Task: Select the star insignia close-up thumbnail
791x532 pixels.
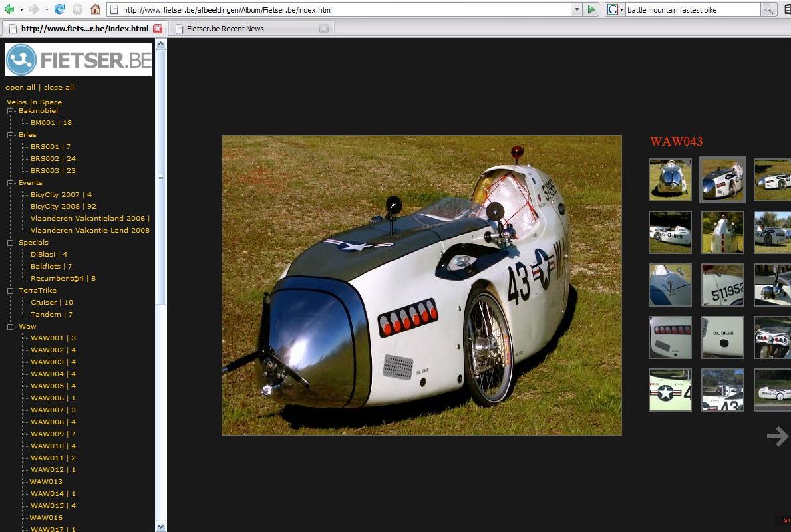Action: (x=670, y=390)
